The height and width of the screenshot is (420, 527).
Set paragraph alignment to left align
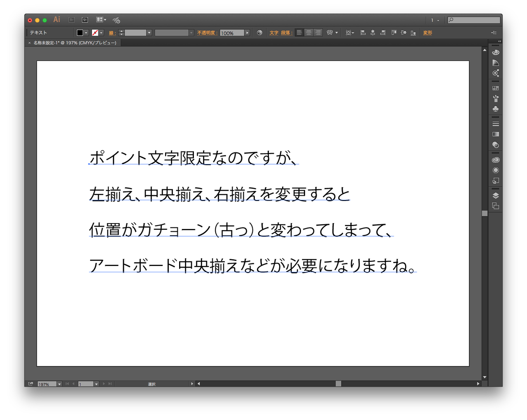click(x=300, y=33)
